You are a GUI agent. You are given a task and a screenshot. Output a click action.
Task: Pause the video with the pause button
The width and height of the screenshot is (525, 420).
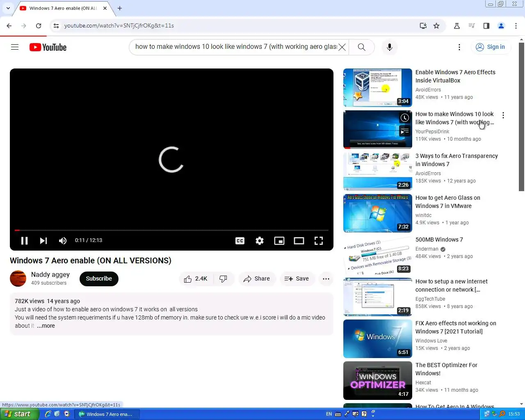(x=24, y=241)
